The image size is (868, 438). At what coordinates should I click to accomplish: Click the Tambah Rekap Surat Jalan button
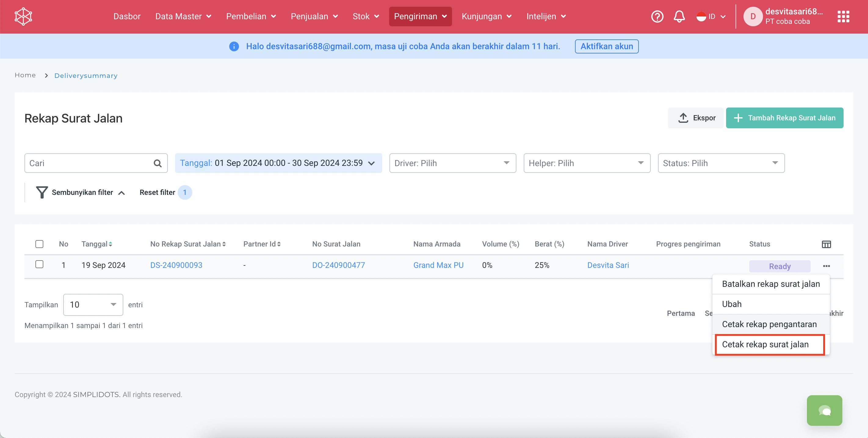point(784,118)
